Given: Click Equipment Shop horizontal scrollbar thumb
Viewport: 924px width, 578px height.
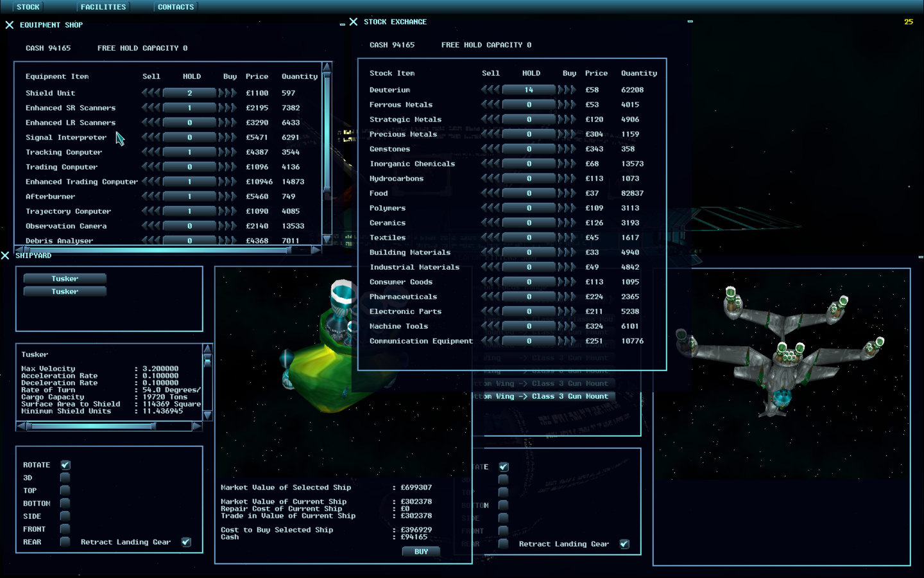Looking at the screenshot, I should pyautogui.click(x=157, y=250).
